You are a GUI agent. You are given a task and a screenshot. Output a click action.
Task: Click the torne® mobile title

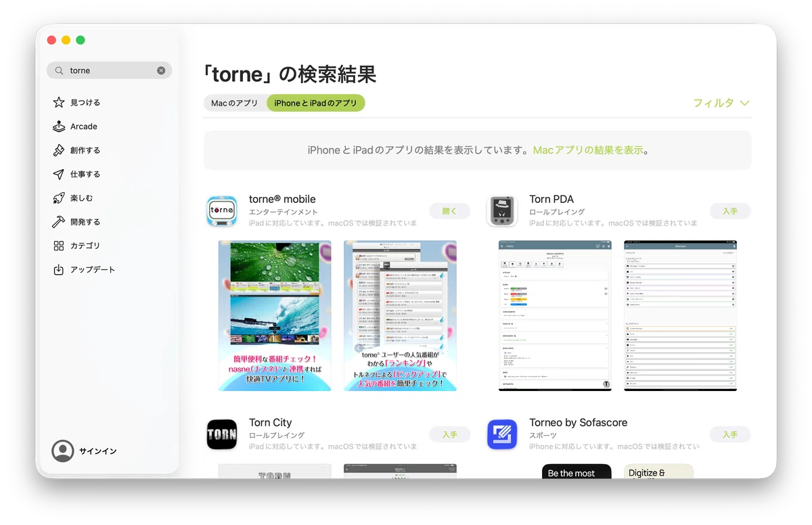[282, 199]
